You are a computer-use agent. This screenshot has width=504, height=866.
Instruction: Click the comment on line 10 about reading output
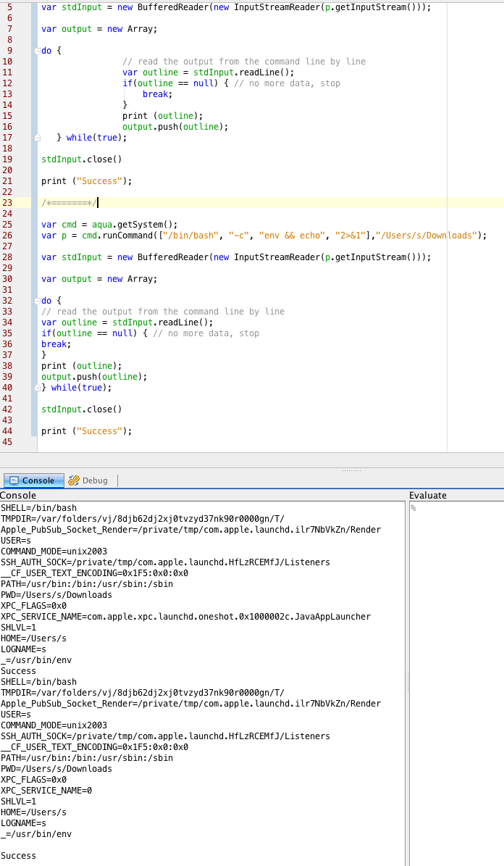[244, 62]
